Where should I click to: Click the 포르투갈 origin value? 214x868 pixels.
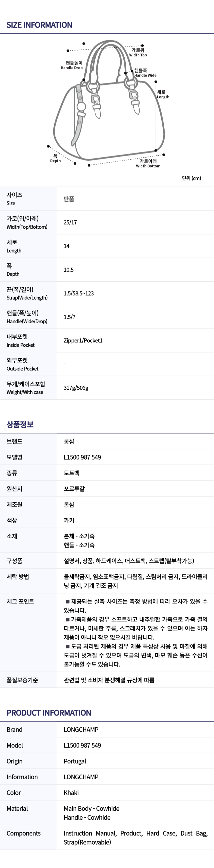(x=74, y=489)
